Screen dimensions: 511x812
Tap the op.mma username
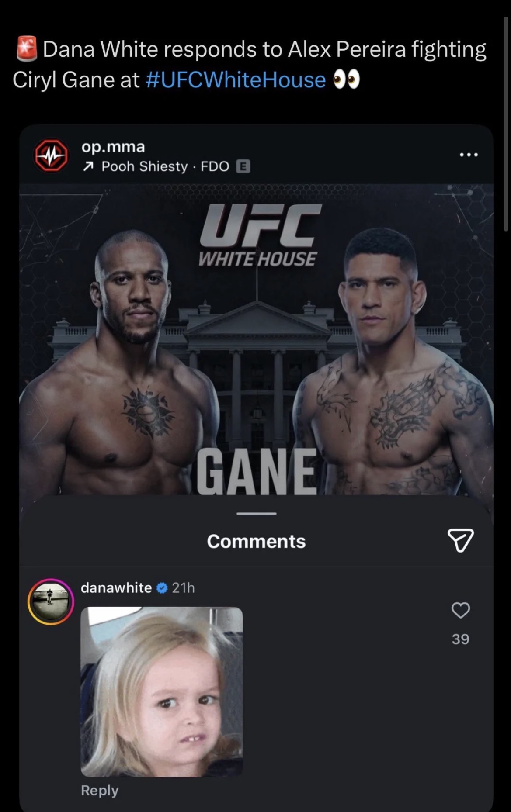(x=113, y=147)
